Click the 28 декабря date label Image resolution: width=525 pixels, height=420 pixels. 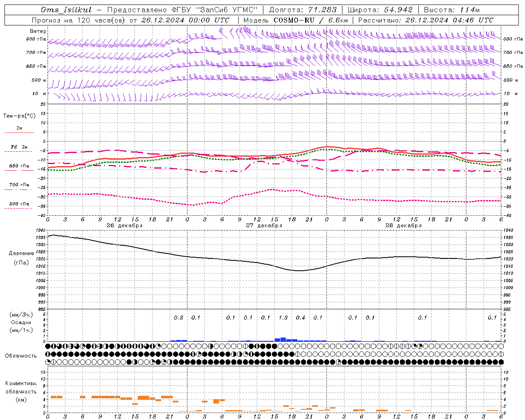[x=404, y=226]
